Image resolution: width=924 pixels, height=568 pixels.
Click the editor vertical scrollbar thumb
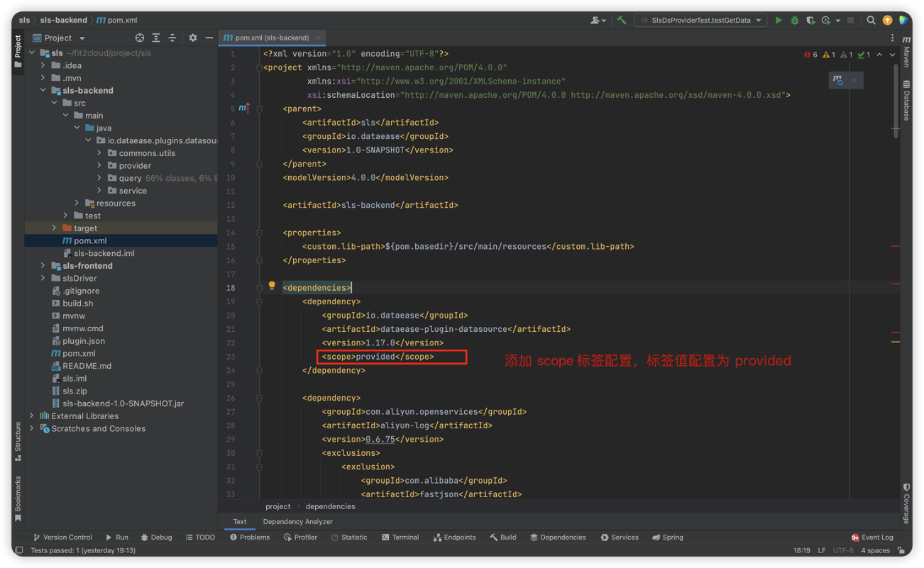pyautogui.click(x=896, y=103)
